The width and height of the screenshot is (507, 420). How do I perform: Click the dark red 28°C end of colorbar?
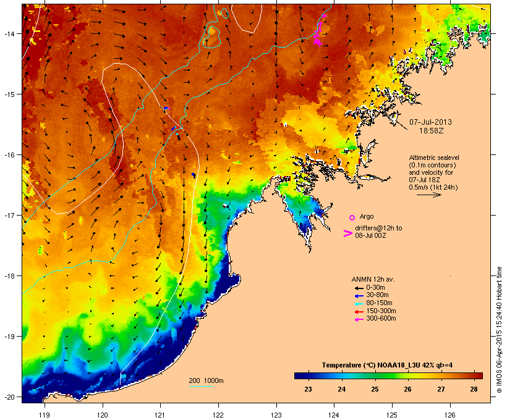coord(480,376)
